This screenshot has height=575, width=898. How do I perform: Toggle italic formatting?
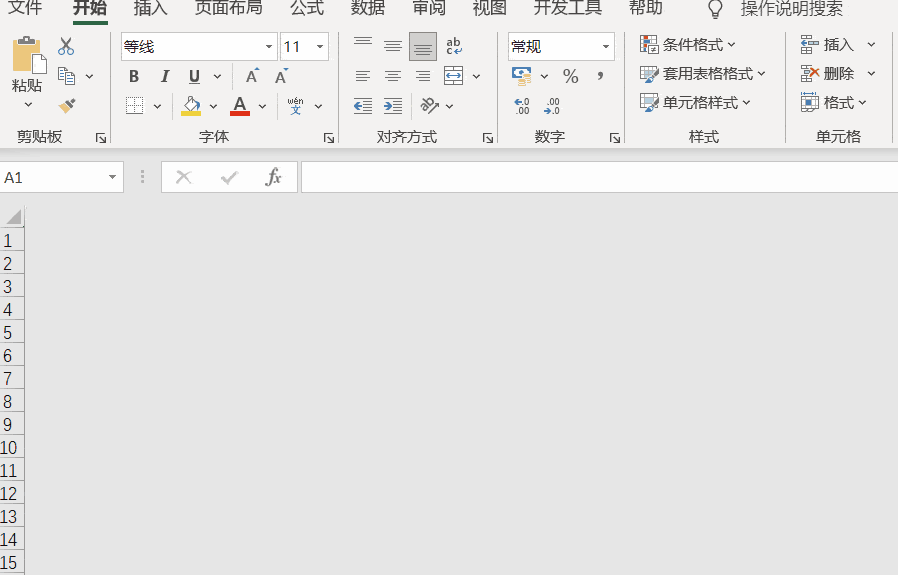[165, 76]
